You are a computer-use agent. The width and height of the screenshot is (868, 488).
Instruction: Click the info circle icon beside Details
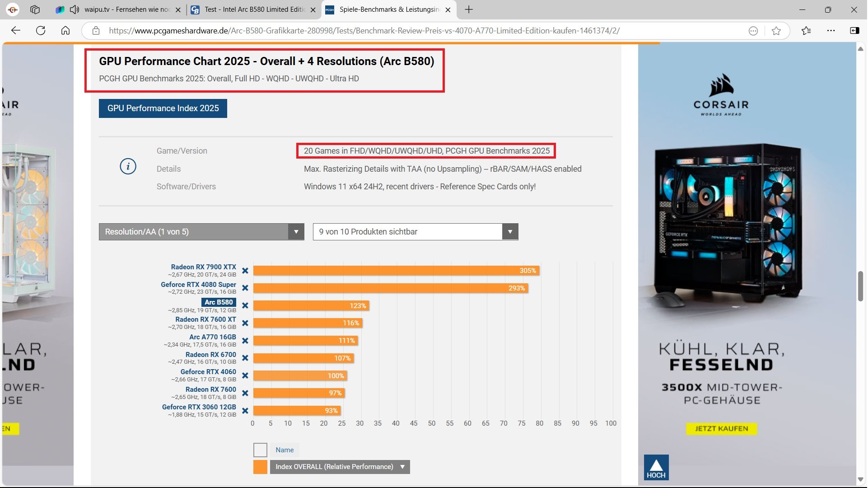[x=128, y=167]
